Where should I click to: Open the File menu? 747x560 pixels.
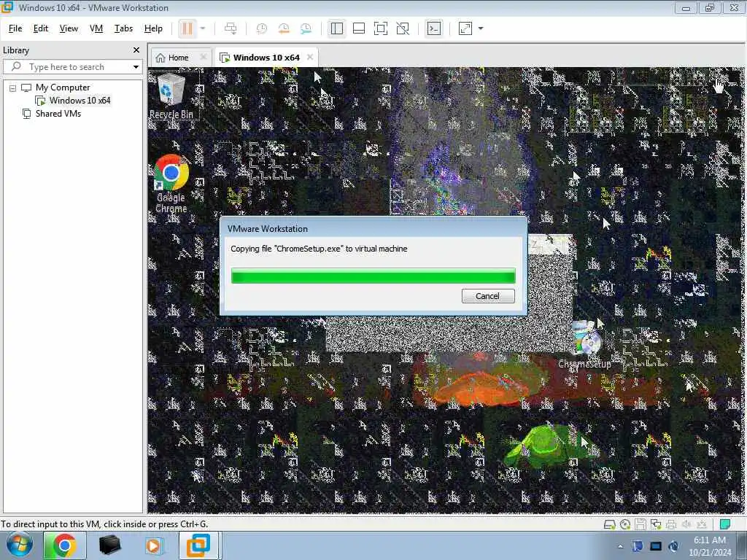point(15,28)
